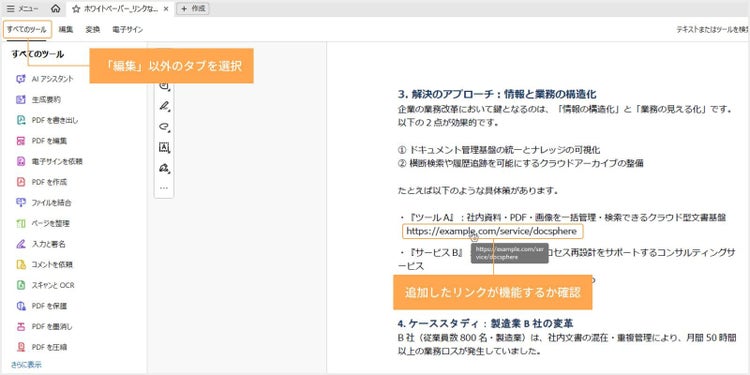Viewport: 750px width, 375px height.
Task: Click the heading 3. 解決のアプローチ
Action: click(496, 94)
